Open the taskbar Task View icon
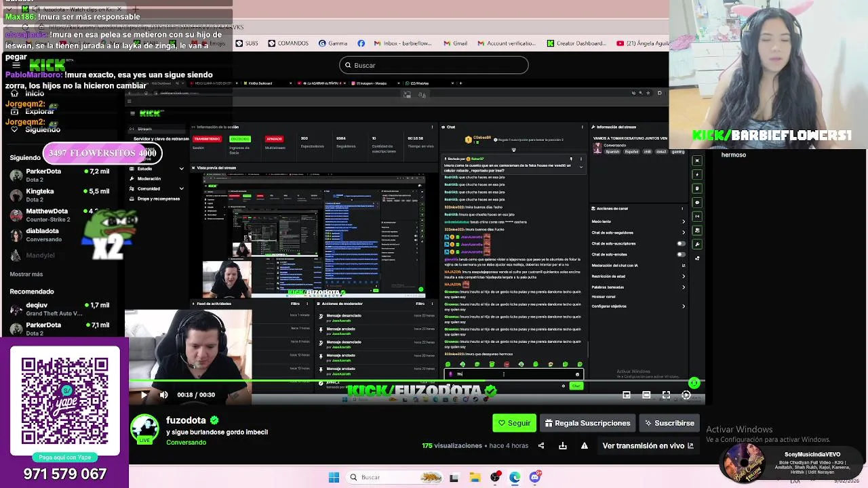868x488 pixels. pos(454,477)
